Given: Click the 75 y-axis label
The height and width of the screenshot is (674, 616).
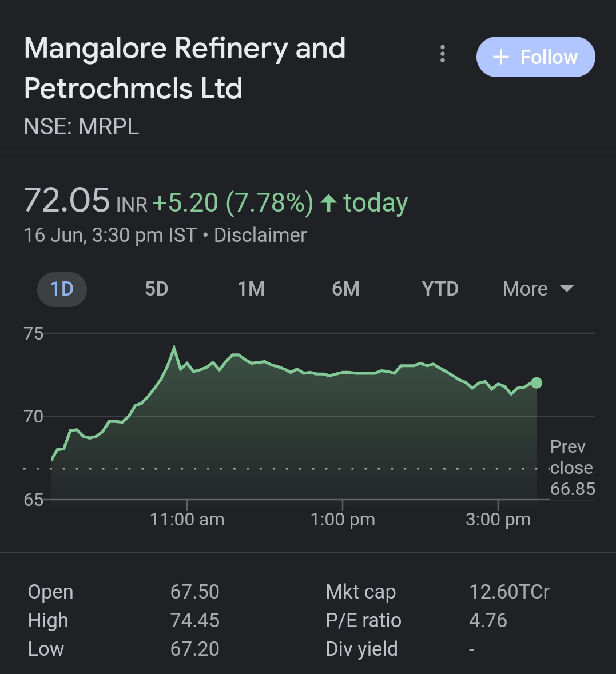Looking at the screenshot, I should [34, 334].
